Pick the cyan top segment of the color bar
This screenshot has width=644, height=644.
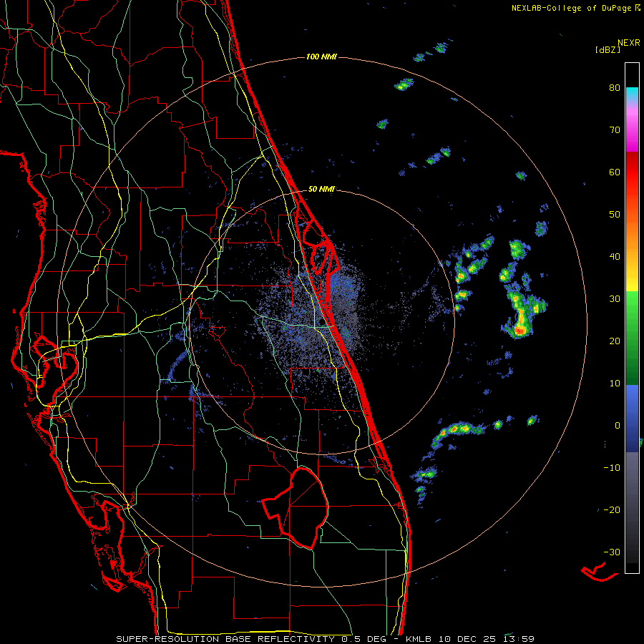[x=632, y=94]
